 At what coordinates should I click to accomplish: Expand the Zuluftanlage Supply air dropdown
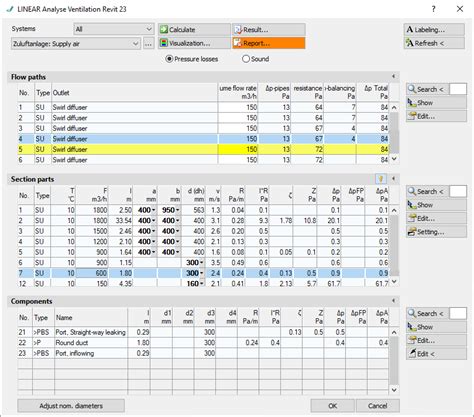point(75,44)
